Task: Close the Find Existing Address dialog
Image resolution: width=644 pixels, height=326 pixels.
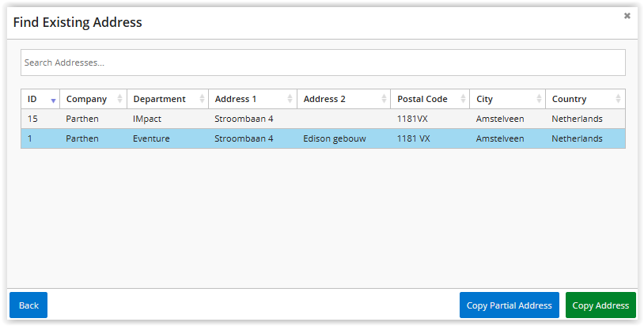Action: (627, 16)
